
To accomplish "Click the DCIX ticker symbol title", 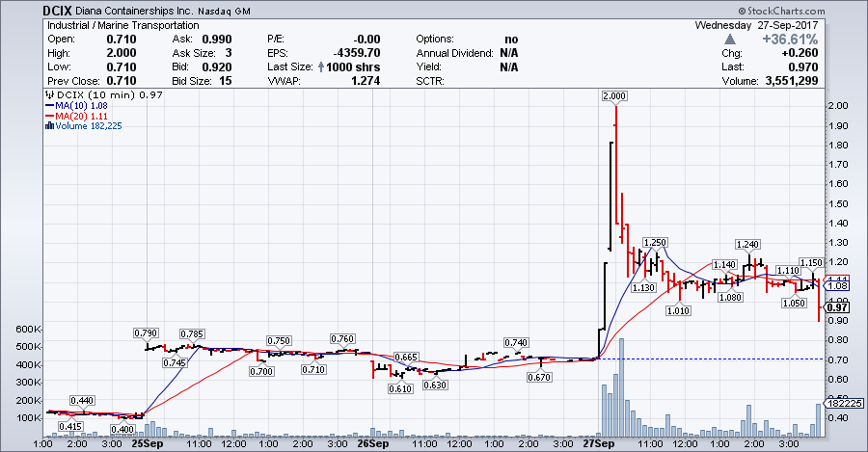I will (58, 11).
